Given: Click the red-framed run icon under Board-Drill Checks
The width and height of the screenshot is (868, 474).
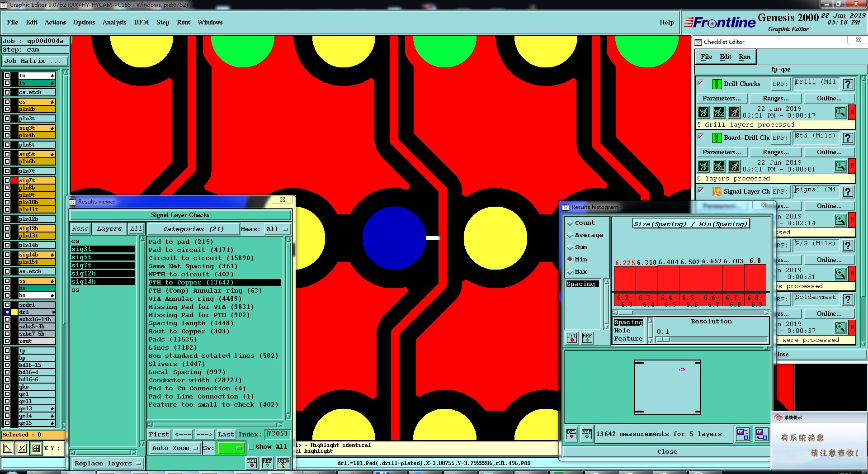Looking at the screenshot, I should [734, 166].
